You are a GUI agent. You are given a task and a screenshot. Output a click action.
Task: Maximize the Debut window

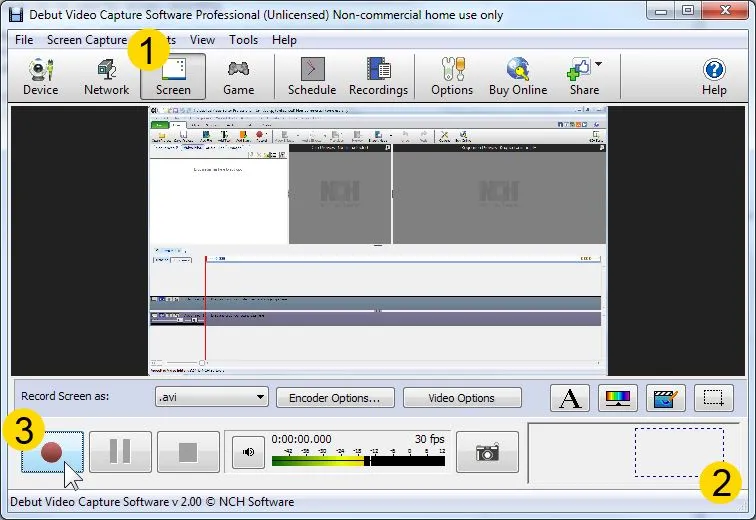click(688, 11)
